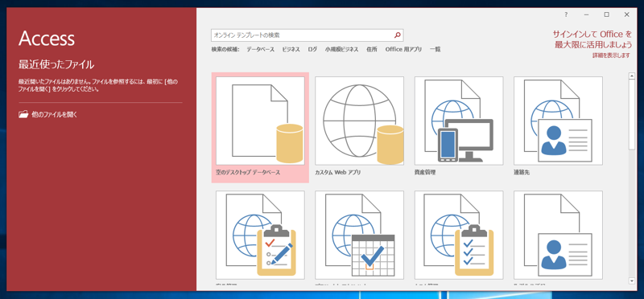Click the 詳細を表示します link

pos(611,55)
